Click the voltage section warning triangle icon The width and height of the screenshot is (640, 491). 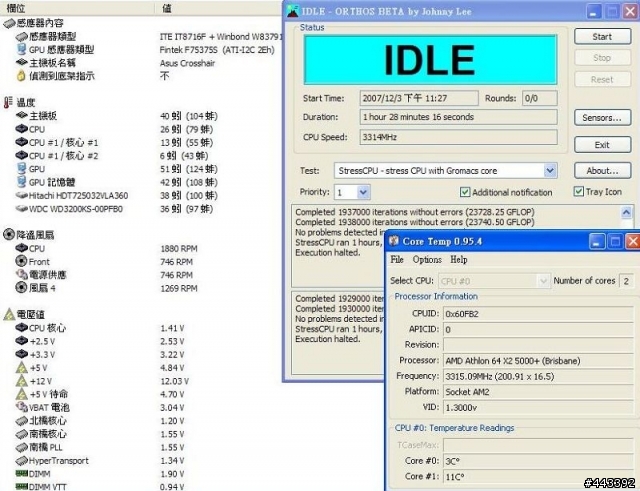[x=9, y=314]
